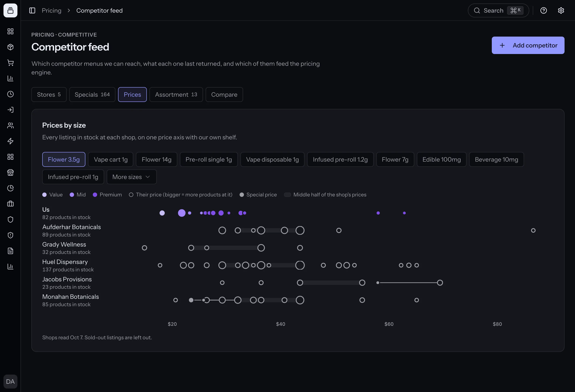
Task: Click the Prices tab
Action: (132, 95)
